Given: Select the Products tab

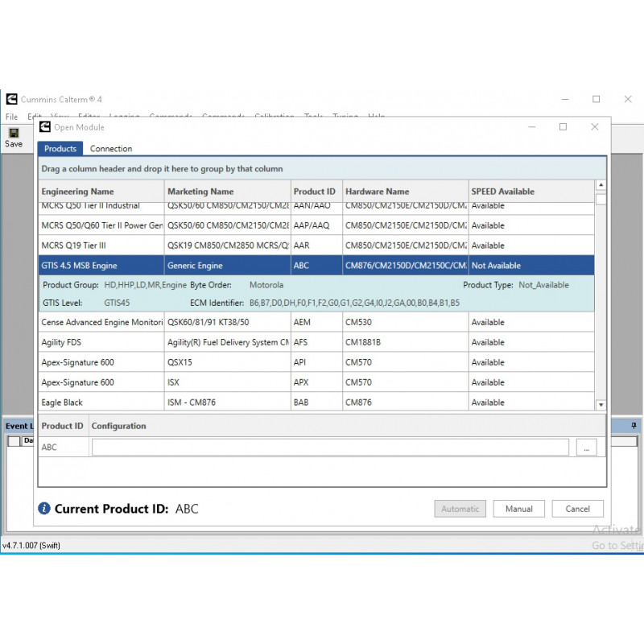Looking at the screenshot, I should pos(60,148).
